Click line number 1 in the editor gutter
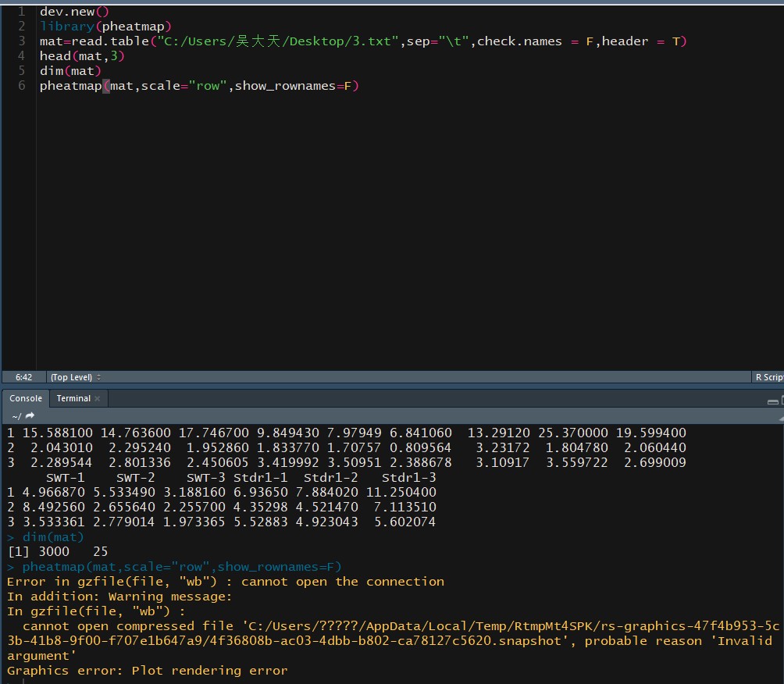Viewport: 784px width, 684px height. point(21,12)
